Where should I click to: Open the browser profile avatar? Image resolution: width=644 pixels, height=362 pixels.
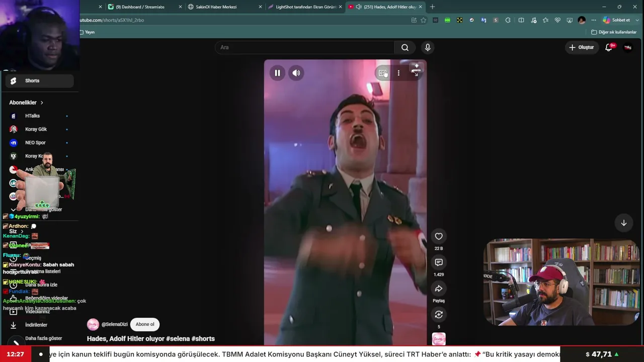click(x=582, y=20)
